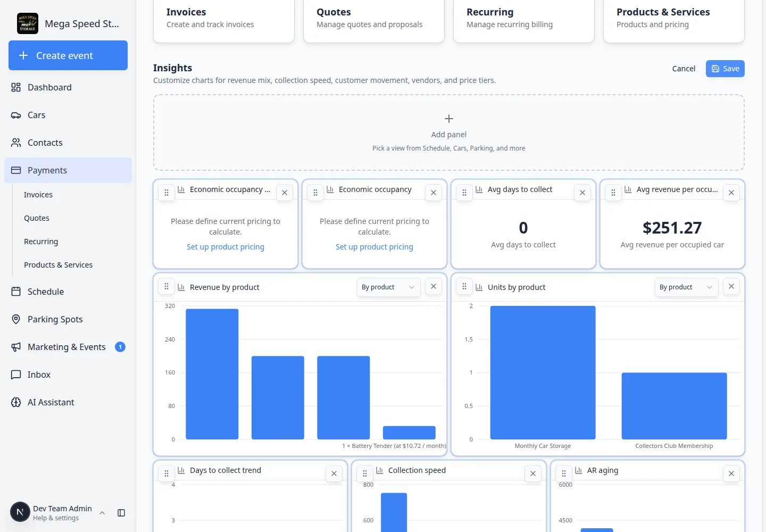Remove the Avg revenue per occupied car panel
The height and width of the screenshot is (532, 766).
coord(731,193)
